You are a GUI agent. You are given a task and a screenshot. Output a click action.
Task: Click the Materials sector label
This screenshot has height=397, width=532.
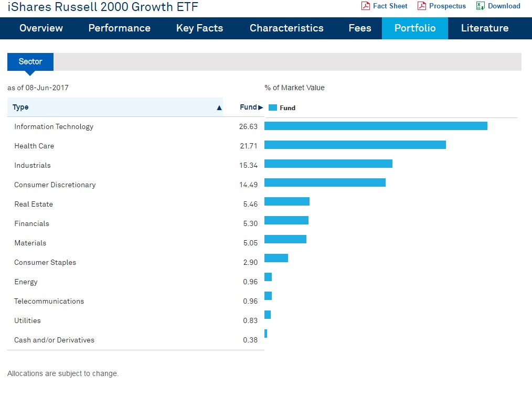tap(30, 243)
